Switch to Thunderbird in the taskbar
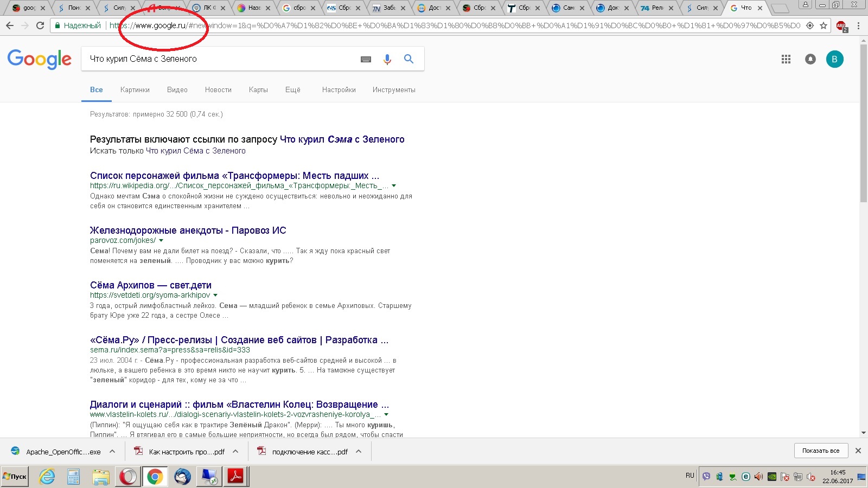 (x=182, y=477)
